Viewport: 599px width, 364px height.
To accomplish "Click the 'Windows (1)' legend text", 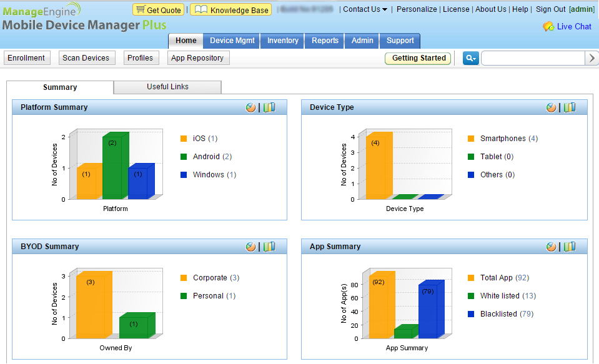I will [x=215, y=175].
